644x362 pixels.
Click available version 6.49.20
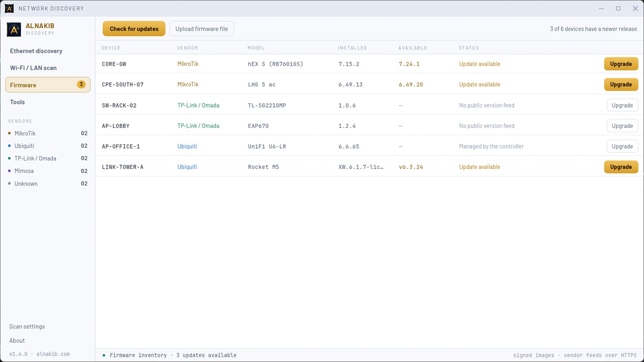411,85
